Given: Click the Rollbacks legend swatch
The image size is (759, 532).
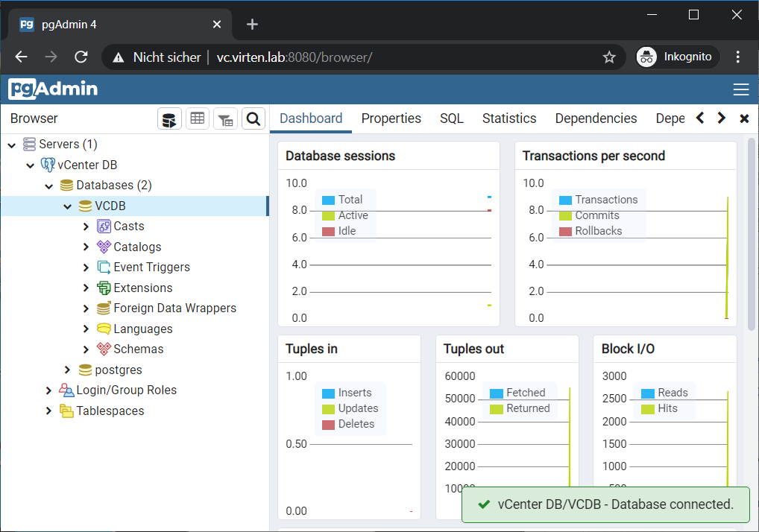Looking at the screenshot, I should pyautogui.click(x=565, y=231).
